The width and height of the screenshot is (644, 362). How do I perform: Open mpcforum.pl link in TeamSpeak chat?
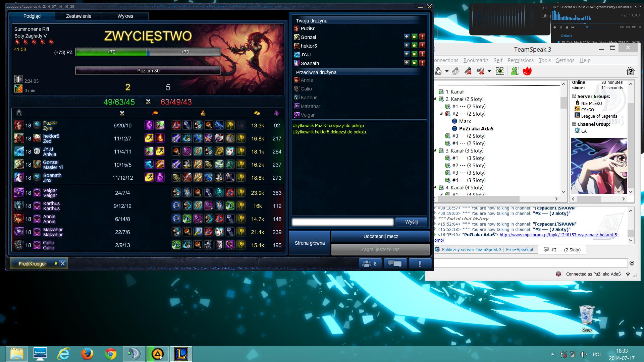click(559, 235)
